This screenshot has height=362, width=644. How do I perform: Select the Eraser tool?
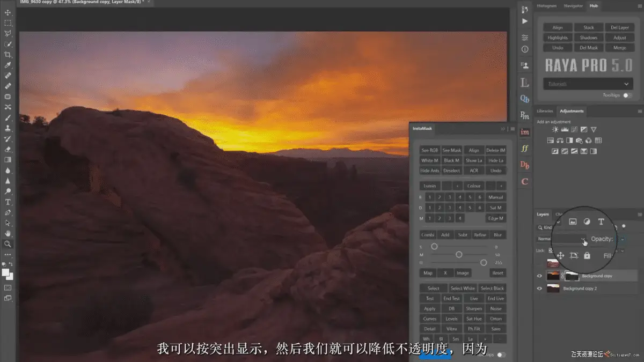click(8, 149)
